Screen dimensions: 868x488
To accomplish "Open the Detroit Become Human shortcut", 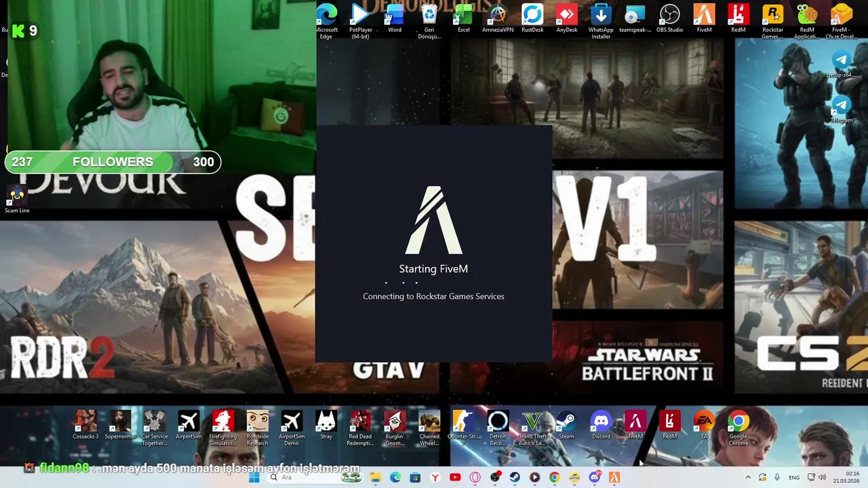I will click(498, 428).
